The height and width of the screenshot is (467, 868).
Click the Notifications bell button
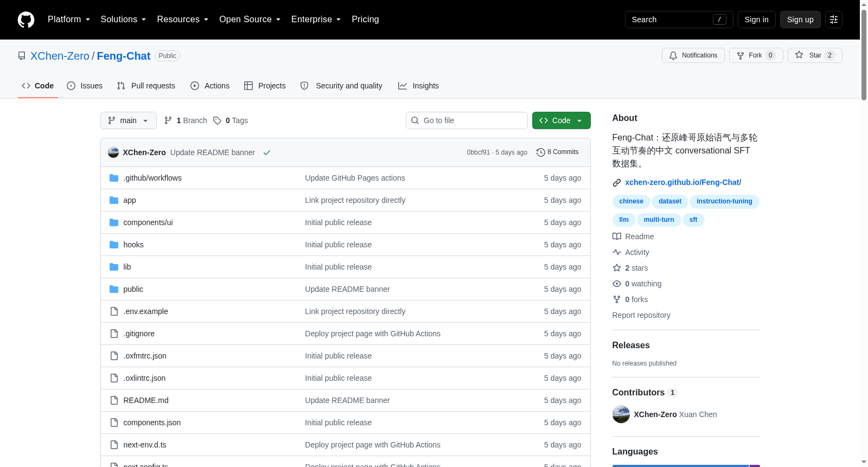[693, 55]
